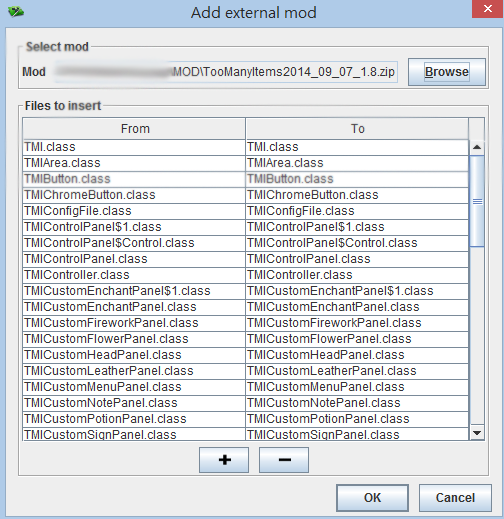
Task: Select TMIControlPanel.class in the From column
Action: (134, 259)
